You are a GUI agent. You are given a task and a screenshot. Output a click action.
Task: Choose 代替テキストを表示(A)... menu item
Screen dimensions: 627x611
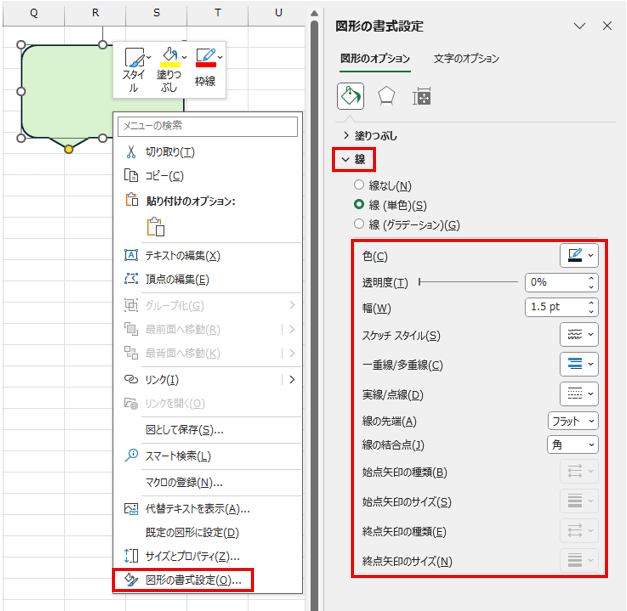click(208, 509)
